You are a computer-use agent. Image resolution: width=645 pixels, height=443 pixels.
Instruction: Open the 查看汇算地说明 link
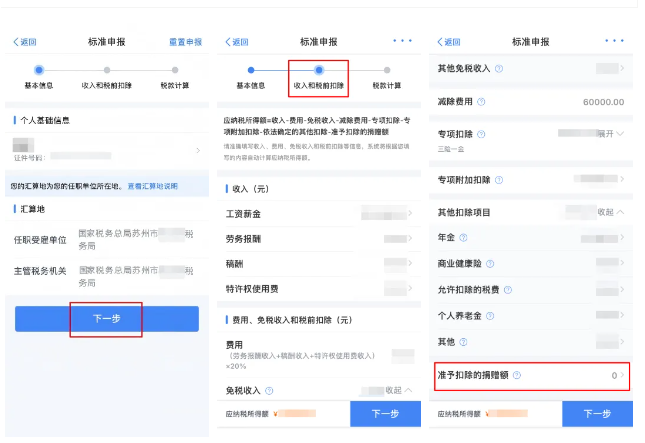(152, 186)
